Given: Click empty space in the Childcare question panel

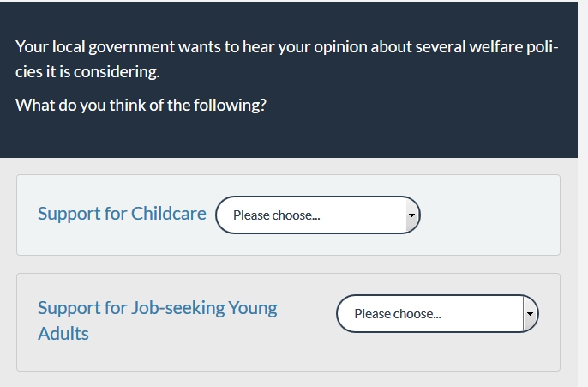Looking at the screenshot, I should 489,215.
